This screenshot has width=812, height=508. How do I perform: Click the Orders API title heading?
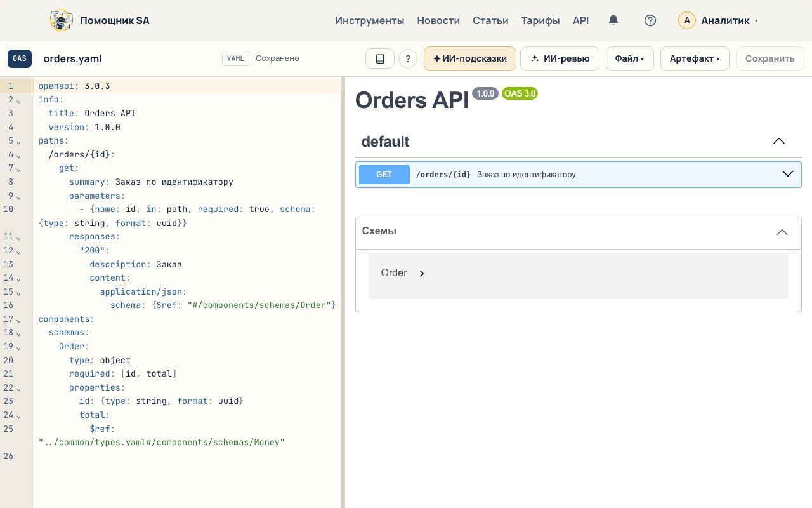coord(412,100)
